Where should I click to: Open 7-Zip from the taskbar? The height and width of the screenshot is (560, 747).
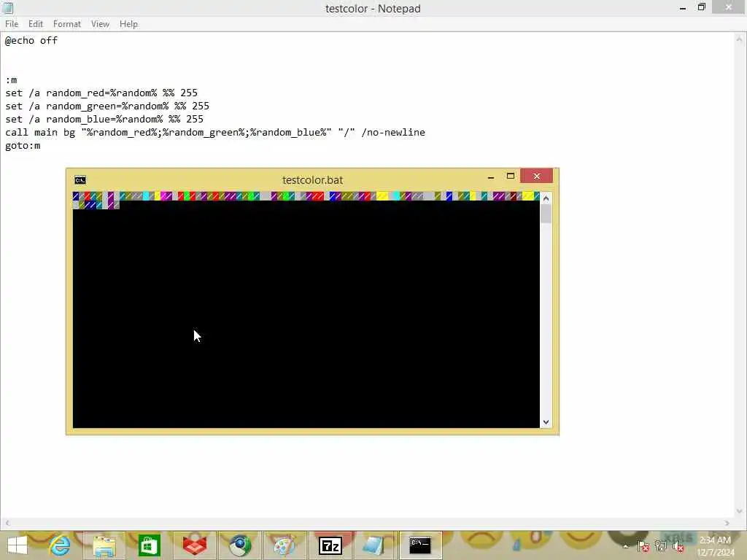[330, 545]
